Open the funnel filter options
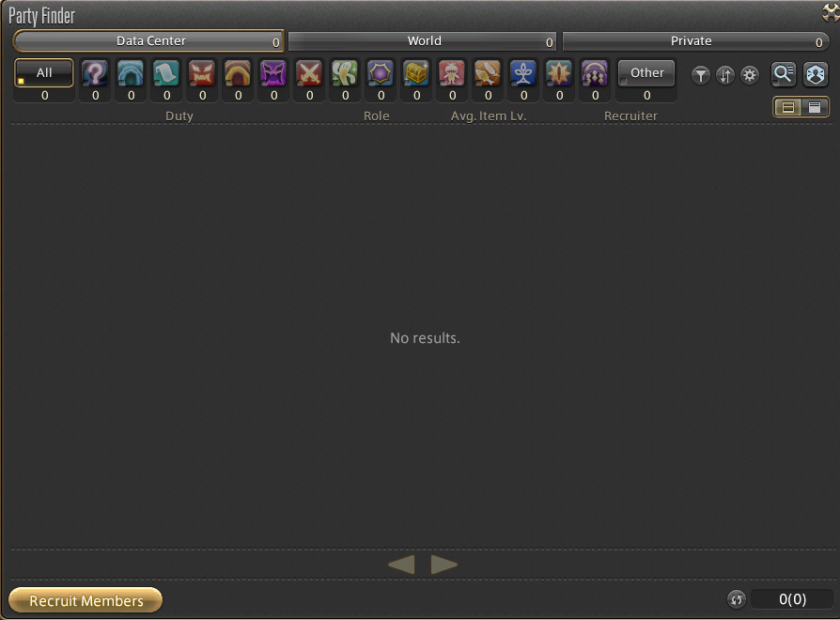 tap(701, 75)
